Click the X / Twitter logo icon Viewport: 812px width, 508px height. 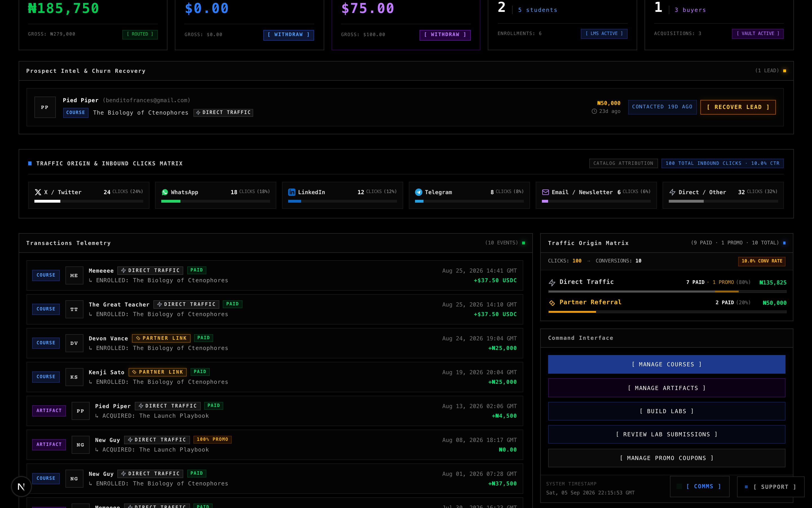point(38,192)
